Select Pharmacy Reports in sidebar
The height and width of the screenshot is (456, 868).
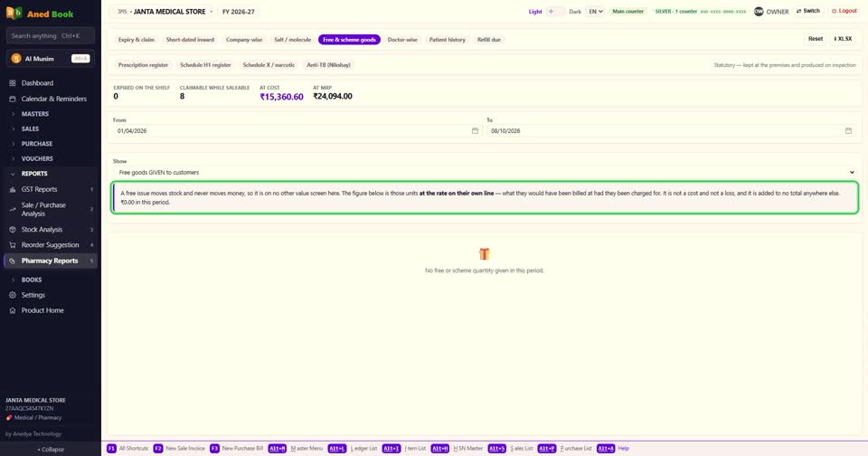(51, 261)
